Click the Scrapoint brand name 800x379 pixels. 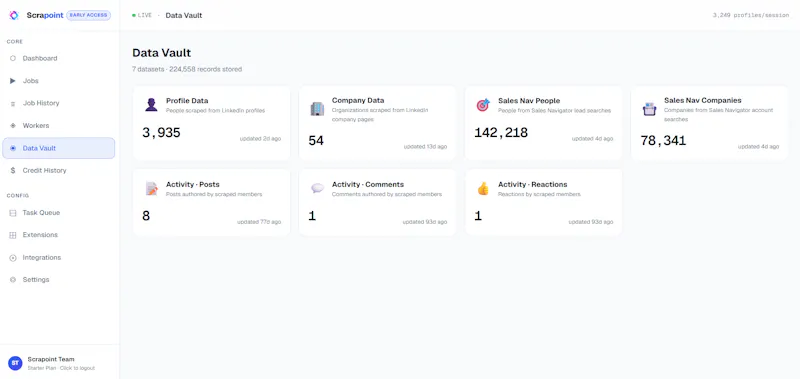coord(45,15)
